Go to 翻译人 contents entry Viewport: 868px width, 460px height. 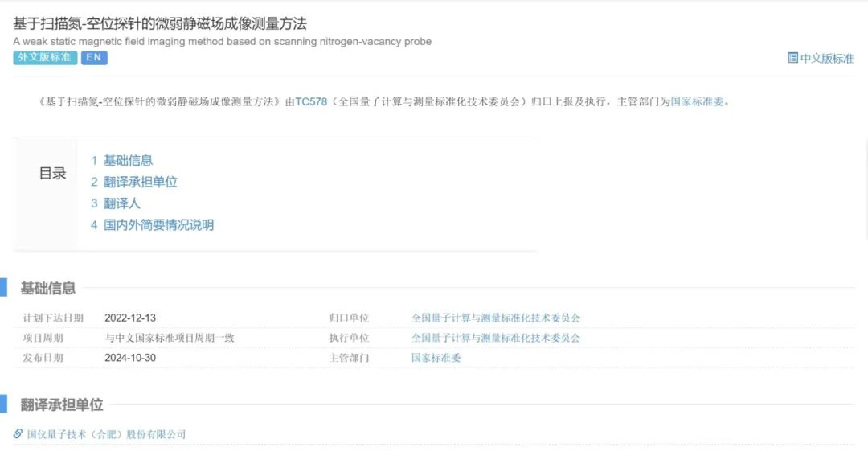pyautogui.click(x=121, y=204)
